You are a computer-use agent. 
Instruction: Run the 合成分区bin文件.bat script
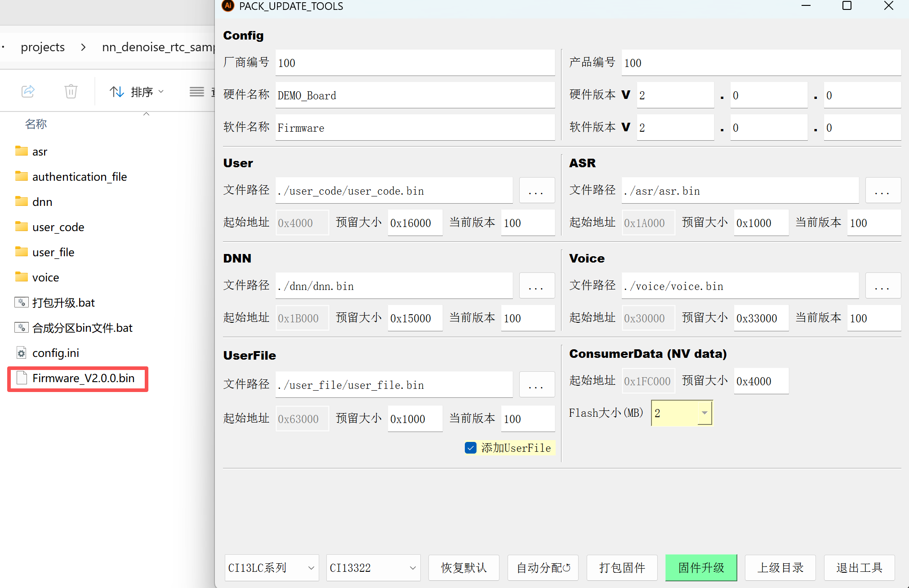[x=82, y=328]
